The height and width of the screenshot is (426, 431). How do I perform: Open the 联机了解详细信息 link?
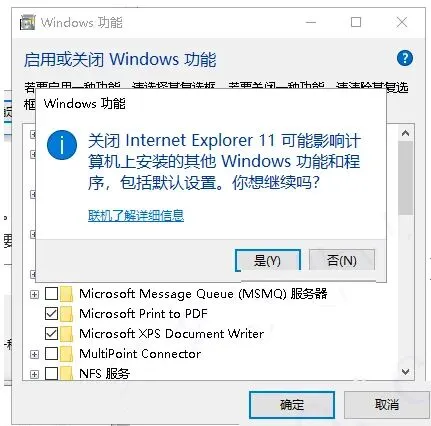tap(136, 215)
